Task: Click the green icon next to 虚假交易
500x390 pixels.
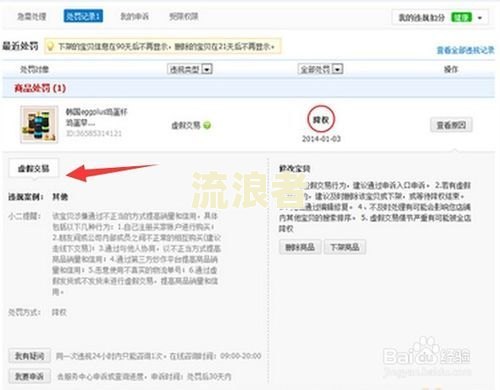Action: pos(207,125)
